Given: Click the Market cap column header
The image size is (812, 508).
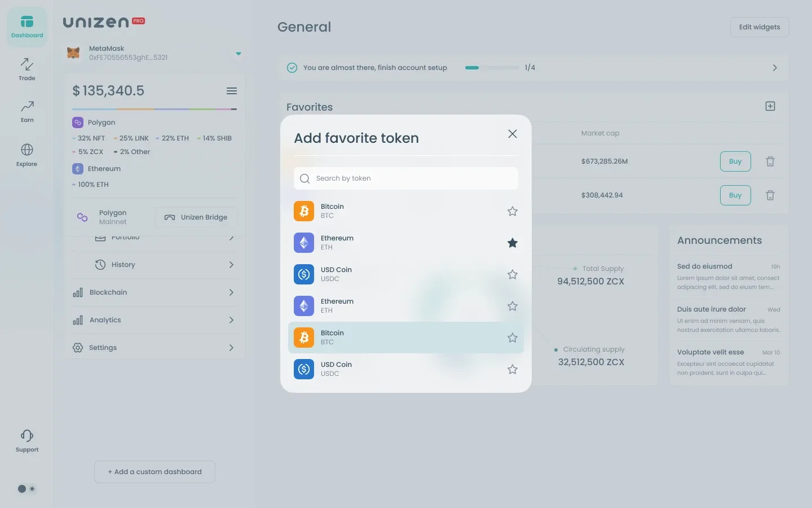Looking at the screenshot, I should pyautogui.click(x=600, y=133).
